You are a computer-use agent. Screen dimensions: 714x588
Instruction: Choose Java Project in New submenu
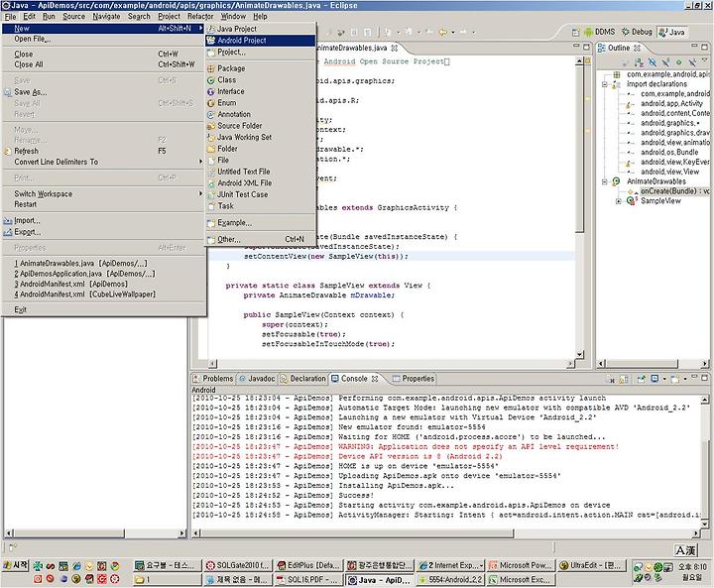coord(261,28)
